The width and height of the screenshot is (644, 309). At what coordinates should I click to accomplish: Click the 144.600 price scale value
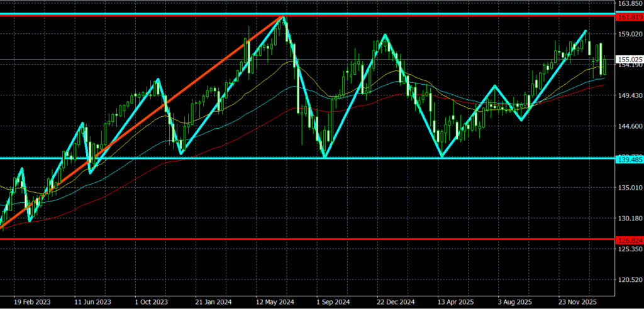pyautogui.click(x=629, y=126)
